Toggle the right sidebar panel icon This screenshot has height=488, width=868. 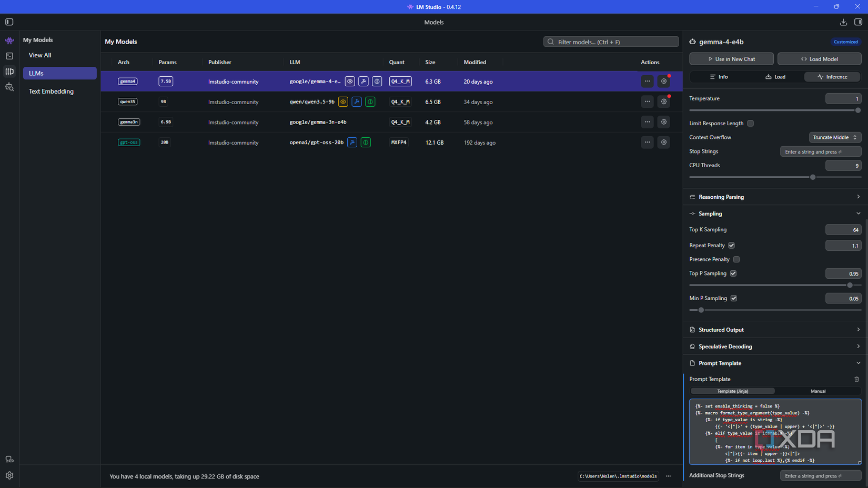coord(858,22)
